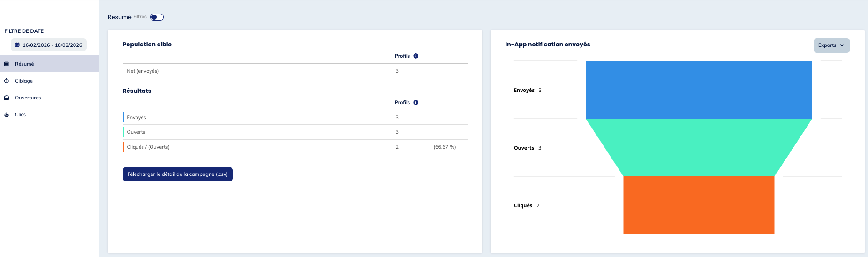The height and width of the screenshot is (257, 868).
Task: Click the Clics pointer hand icon
Action: point(7,114)
